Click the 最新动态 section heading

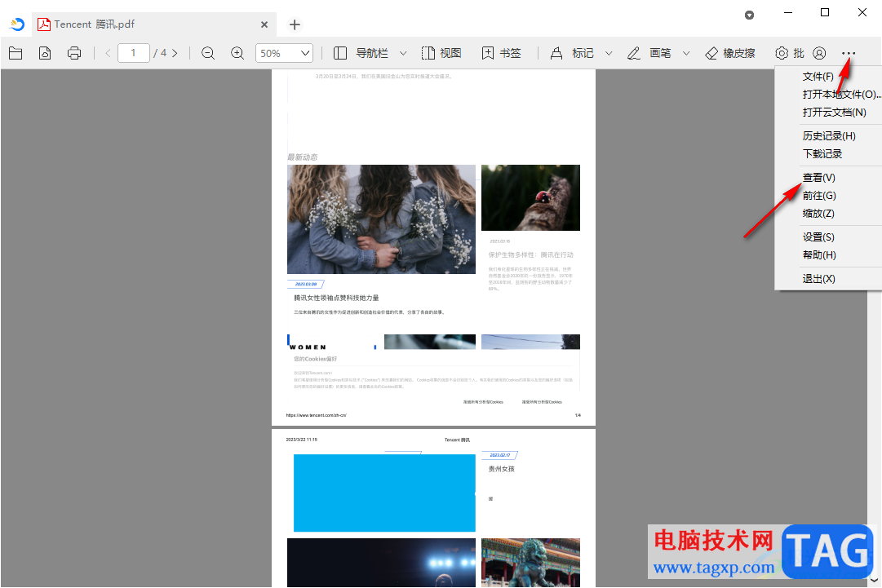pyautogui.click(x=303, y=157)
